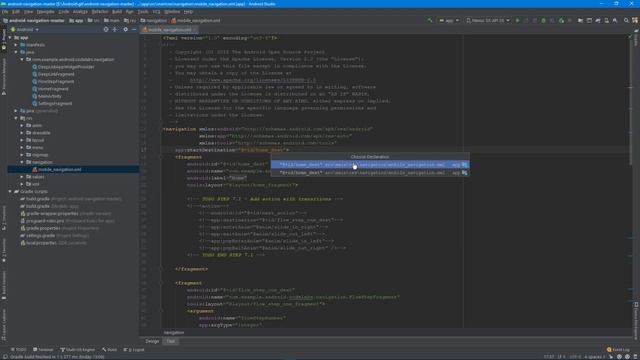Expand the values folder
The image size is (640, 360).
(x=22, y=177)
